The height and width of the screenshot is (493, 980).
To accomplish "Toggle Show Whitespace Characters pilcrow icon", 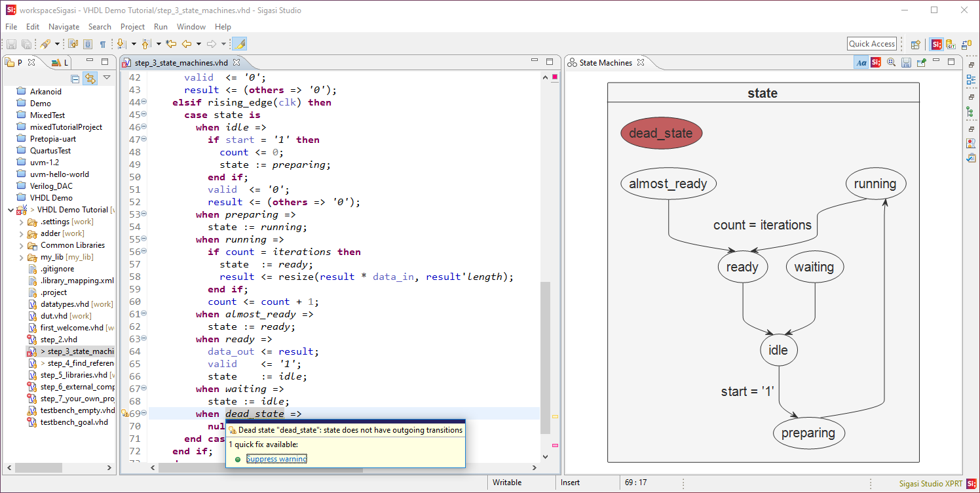I will (x=103, y=44).
